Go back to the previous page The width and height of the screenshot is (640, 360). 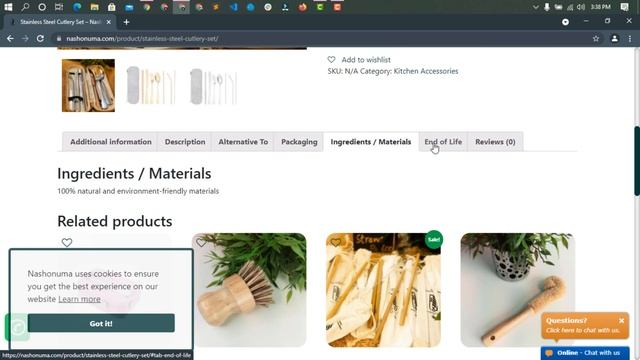[10, 38]
